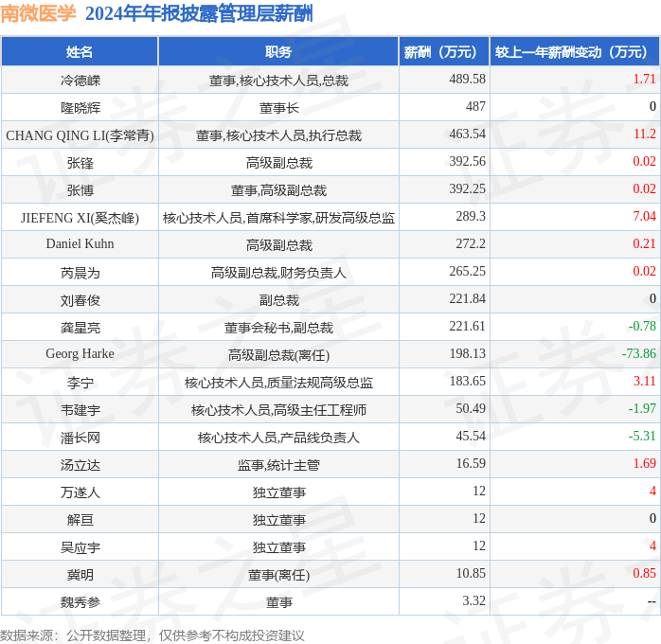
Task: Select the name cell 吴应宇
Action: pyautogui.click(x=80, y=547)
